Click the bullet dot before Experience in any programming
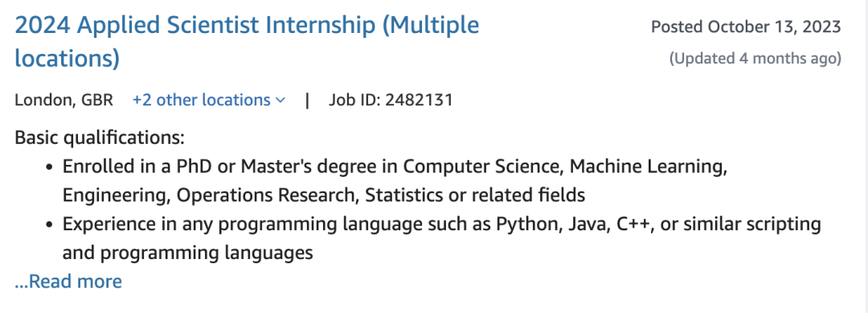Viewport: 868px width, 313px height. (x=50, y=225)
